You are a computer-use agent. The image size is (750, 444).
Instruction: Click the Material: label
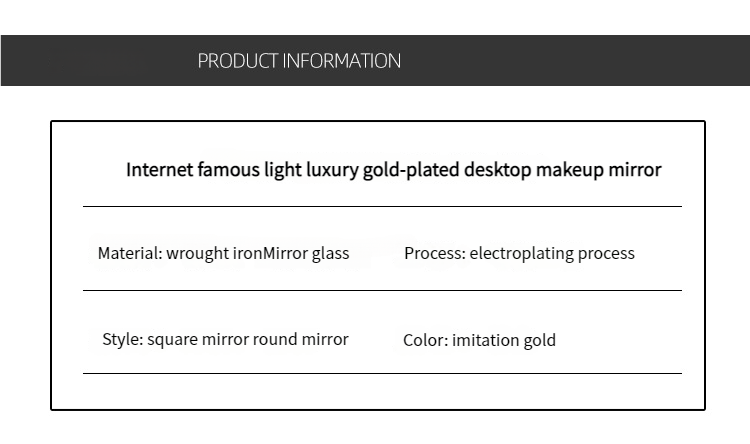point(129,253)
